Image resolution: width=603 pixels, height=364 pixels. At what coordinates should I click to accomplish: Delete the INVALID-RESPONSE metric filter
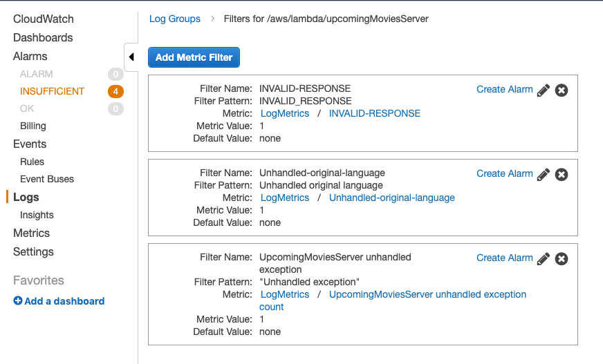[x=562, y=90]
